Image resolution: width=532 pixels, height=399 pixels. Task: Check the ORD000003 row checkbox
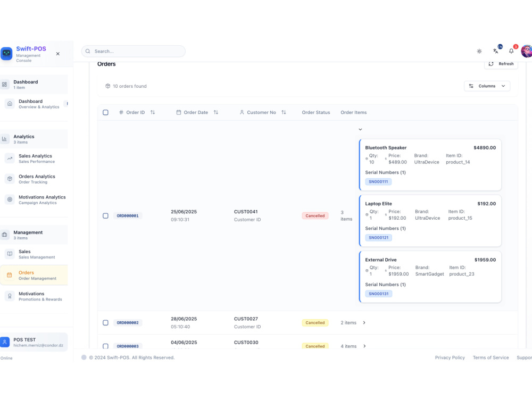pos(105,346)
